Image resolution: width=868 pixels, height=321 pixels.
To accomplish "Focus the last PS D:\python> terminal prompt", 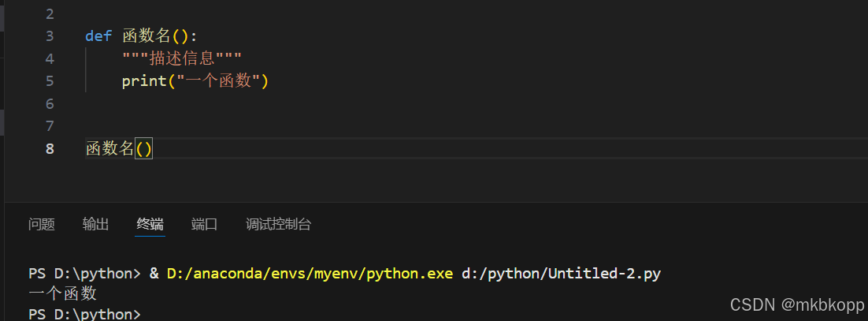I will [85, 315].
